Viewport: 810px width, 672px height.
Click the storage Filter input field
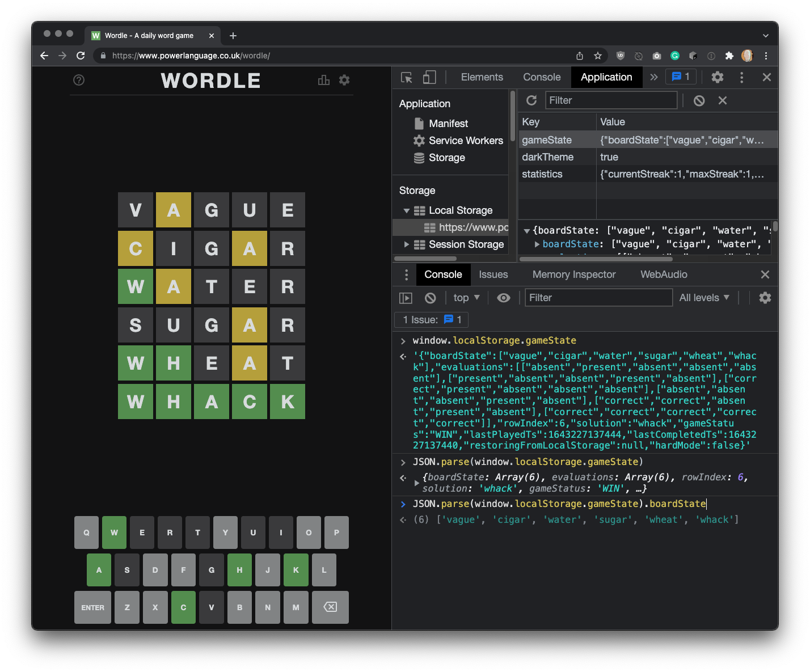611,100
